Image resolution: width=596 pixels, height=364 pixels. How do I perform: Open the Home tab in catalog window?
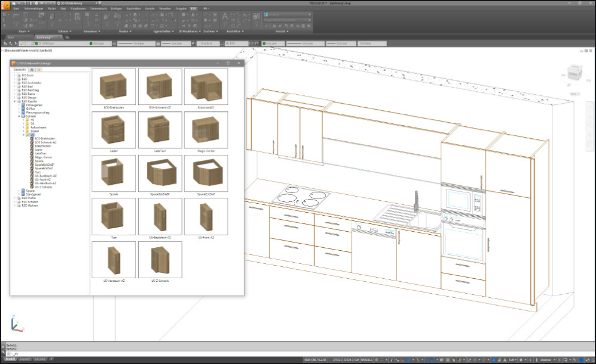[31, 70]
